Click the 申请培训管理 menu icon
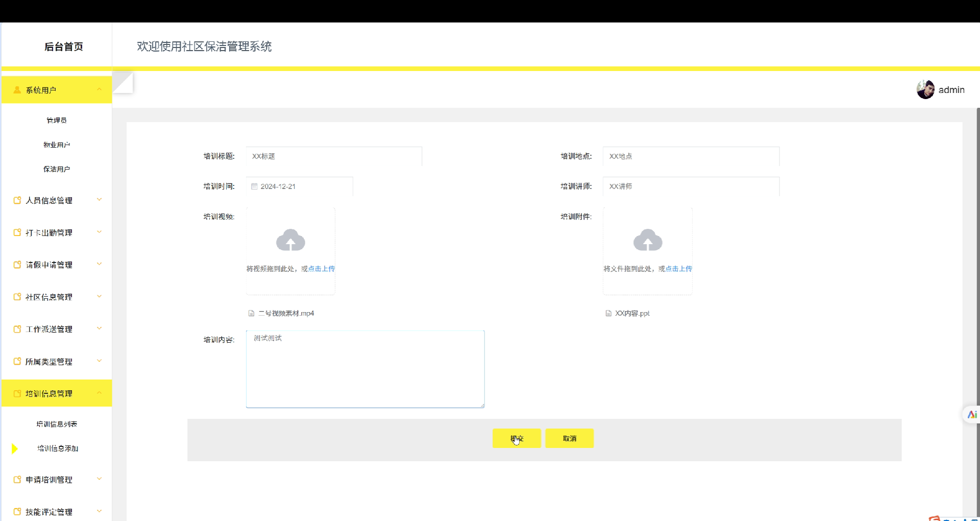 click(17, 480)
